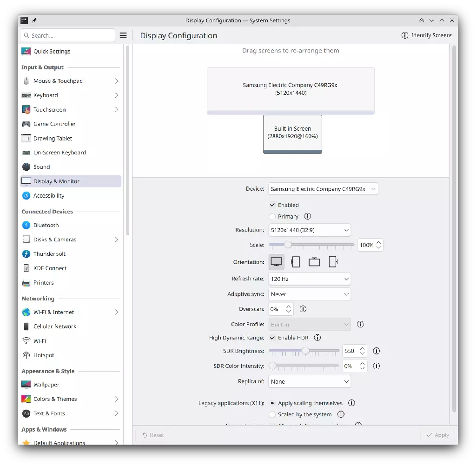Expand Colors & Themes chevron
Screen dimensions: 476x466
pyautogui.click(x=117, y=399)
